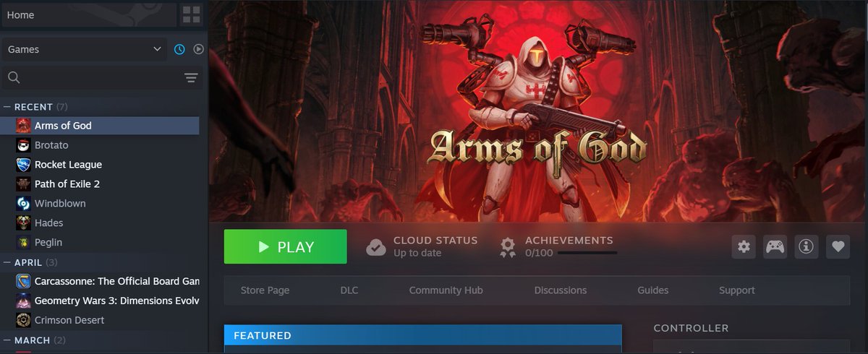Select Brotato in the library list
This screenshot has width=868, height=354.
100,145
